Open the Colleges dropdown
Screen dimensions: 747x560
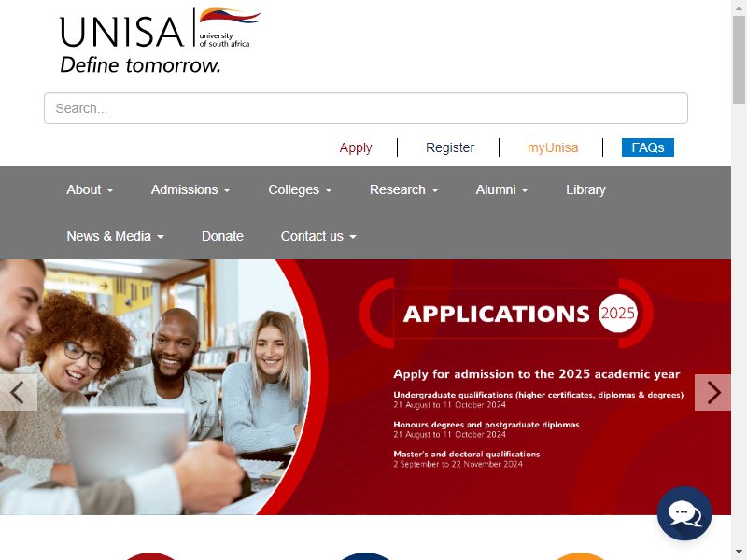[300, 189]
